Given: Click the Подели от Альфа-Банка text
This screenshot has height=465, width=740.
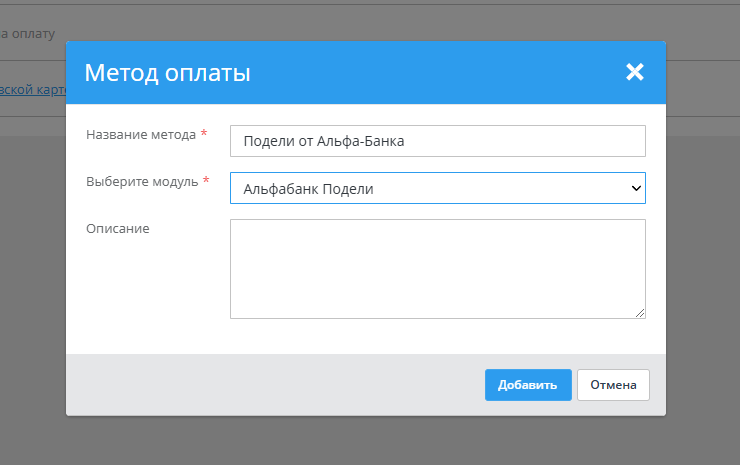Looking at the screenshot, I should coord(323,141).
